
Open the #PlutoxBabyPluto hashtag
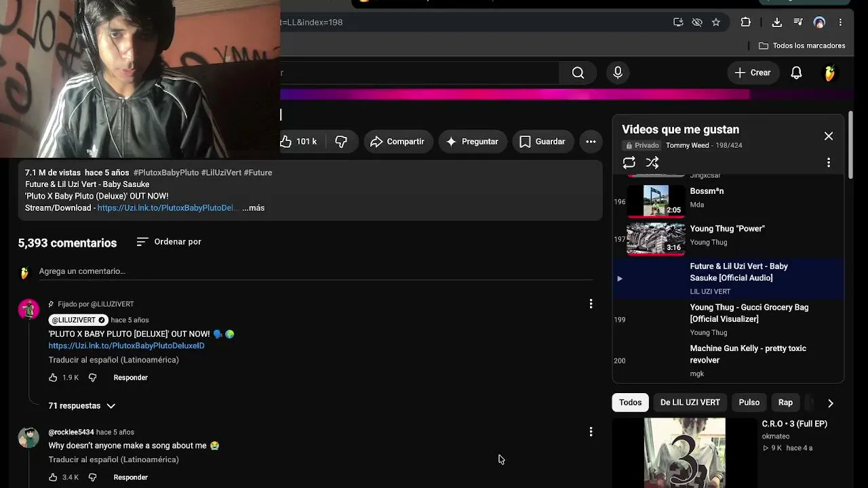tap(166, 173)
